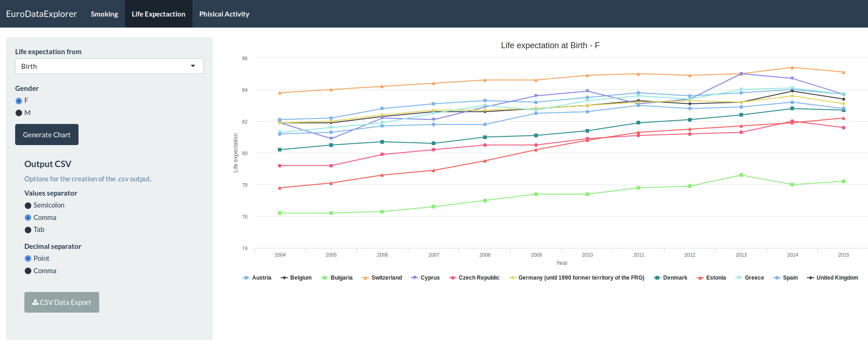Choose Comma as values separator
Image resolution: width=868 pixels, height=348 pixels.
[28, 218]
